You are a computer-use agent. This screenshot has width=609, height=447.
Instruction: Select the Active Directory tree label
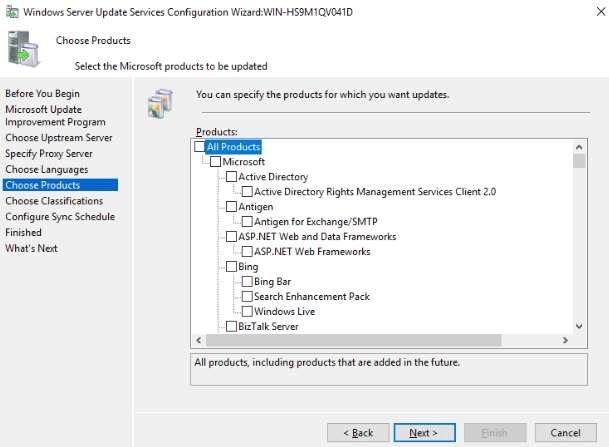273,177
